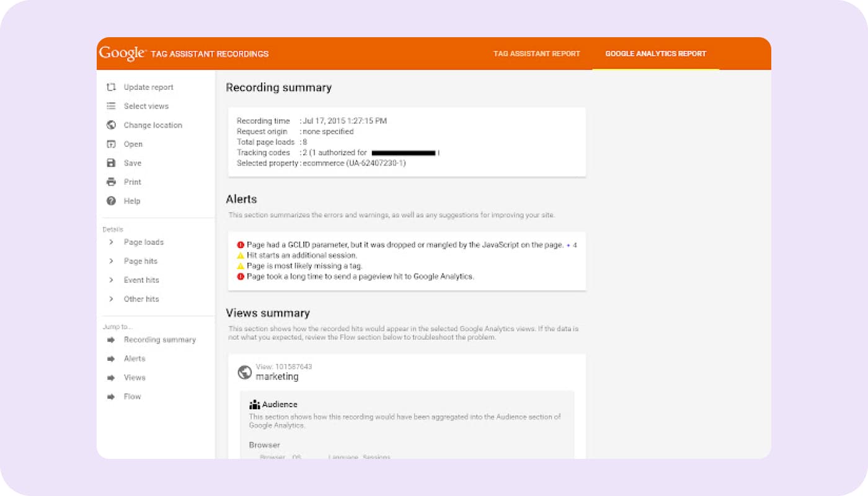Screen dimensions: 868x496
Task: Click 'Page is most likely missing a tag' alert
Action: 304,266
